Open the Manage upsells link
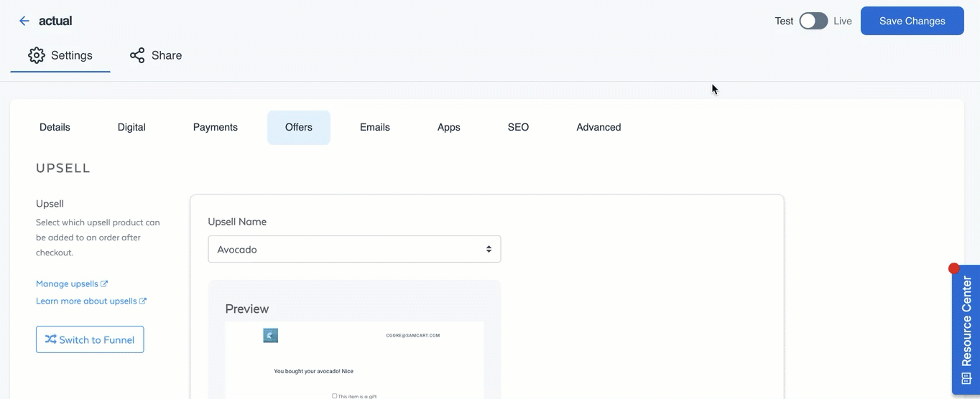Screen dimensions: 980x399 (72, 283)
